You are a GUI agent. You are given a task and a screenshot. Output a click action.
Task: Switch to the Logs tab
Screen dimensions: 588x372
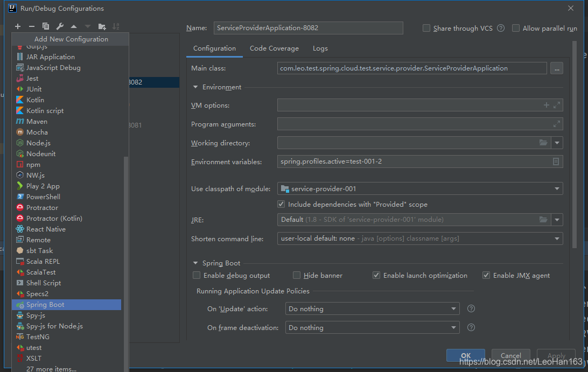pyautogui.click(x=320, y=48)
